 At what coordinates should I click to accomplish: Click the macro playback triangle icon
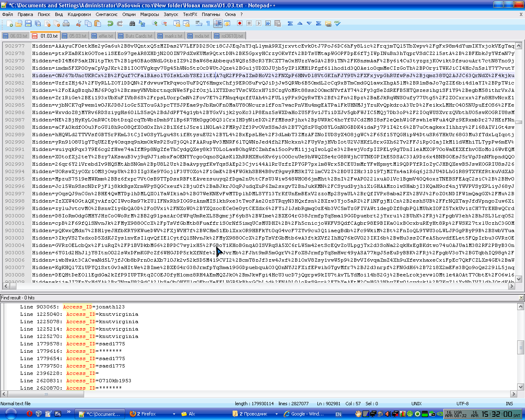[x=258, y=23]
